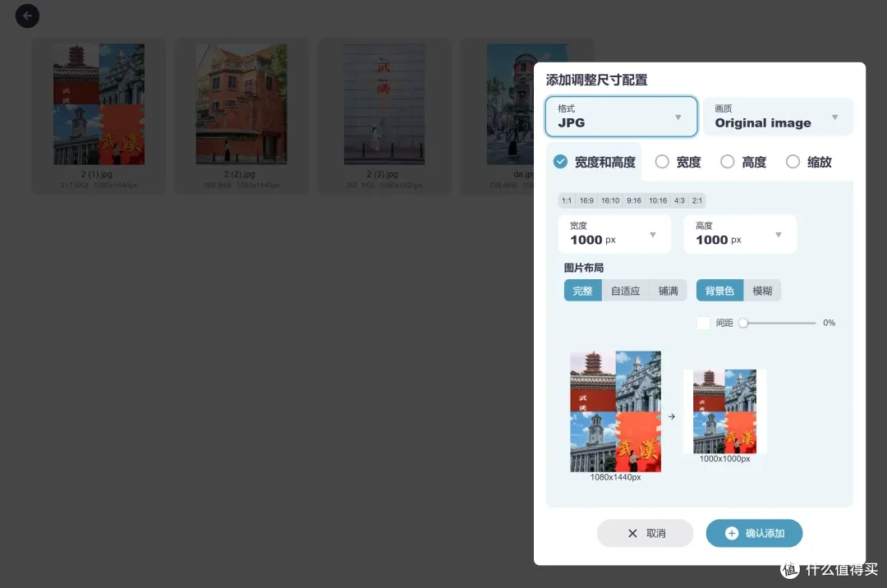
Task: Choose the 9:16 aspect ratio preset
Action: (634, 200)
